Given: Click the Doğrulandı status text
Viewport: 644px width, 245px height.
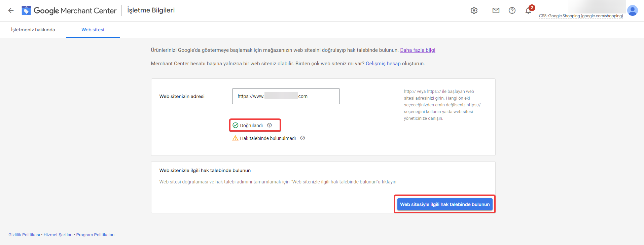Looking at the screenshot, I should [251, 126].
